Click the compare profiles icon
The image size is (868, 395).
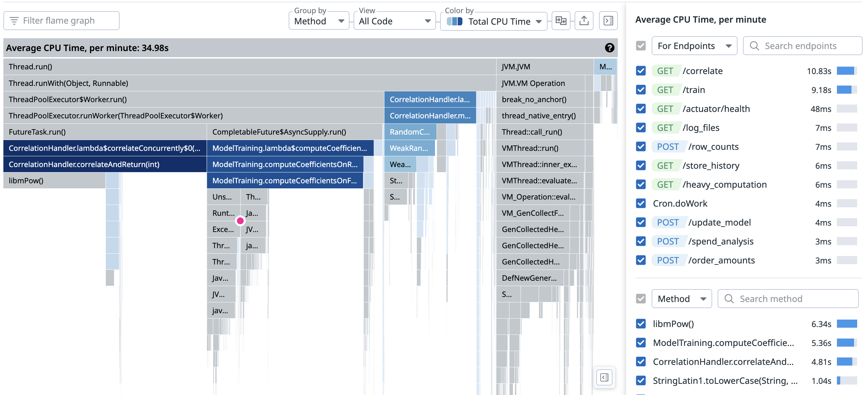(x=561, y=21)
